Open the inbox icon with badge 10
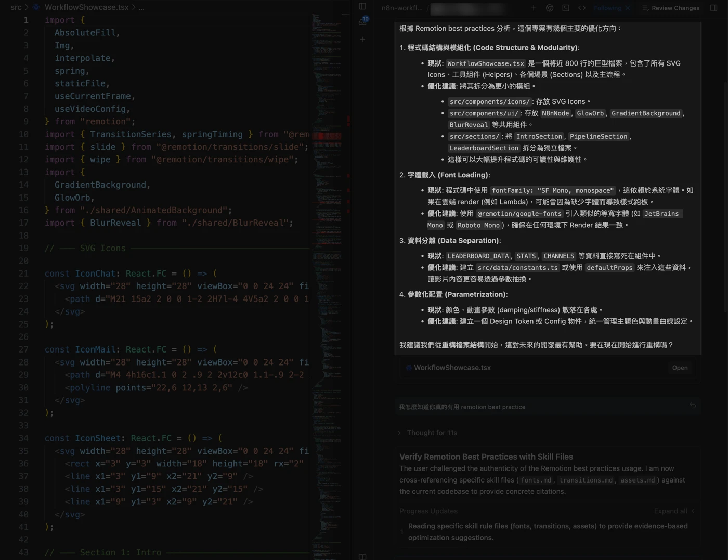This screenshot has width=728, height=560. tap(363, 22)
